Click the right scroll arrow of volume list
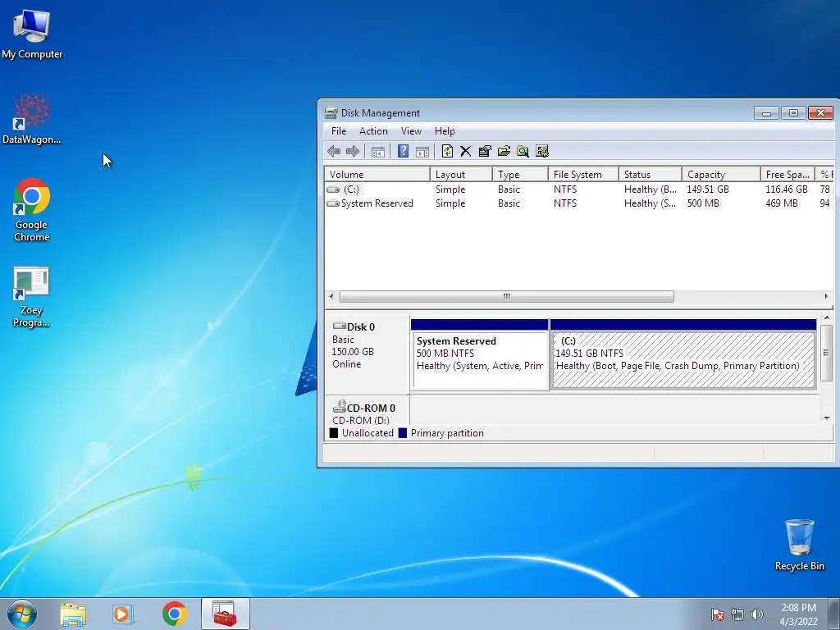 pos(826,296)
